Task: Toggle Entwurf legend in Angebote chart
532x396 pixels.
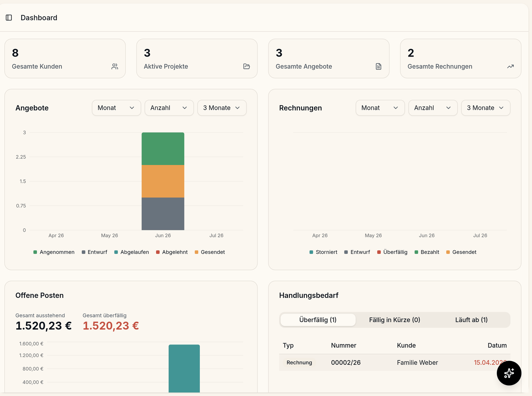Action: 94,252
